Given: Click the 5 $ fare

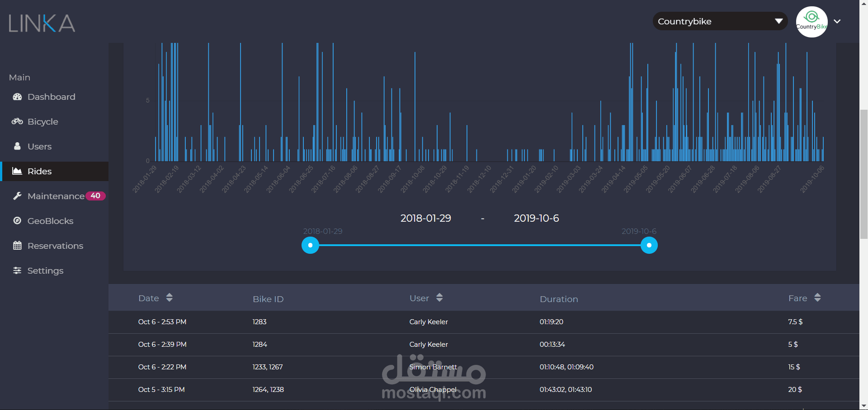Looking at the screenshot, I should coord(793,345).
